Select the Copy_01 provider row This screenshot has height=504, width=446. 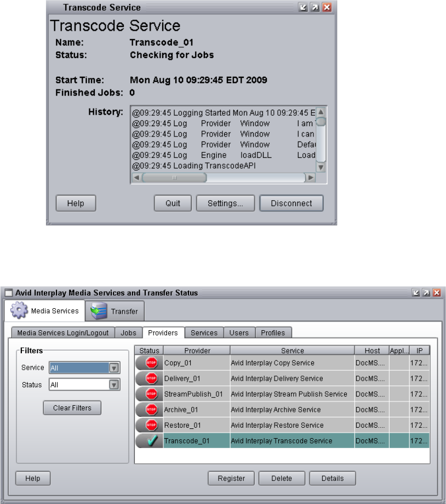(x=282, y=363)
